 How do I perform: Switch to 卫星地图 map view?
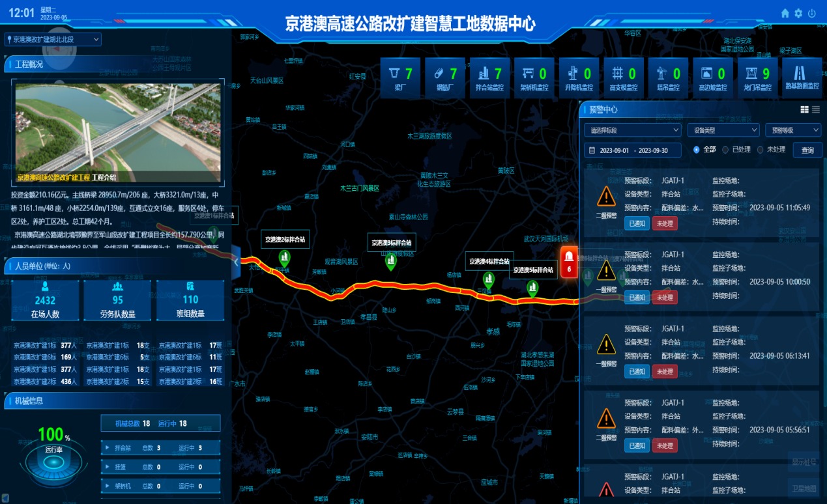(804, 488)
